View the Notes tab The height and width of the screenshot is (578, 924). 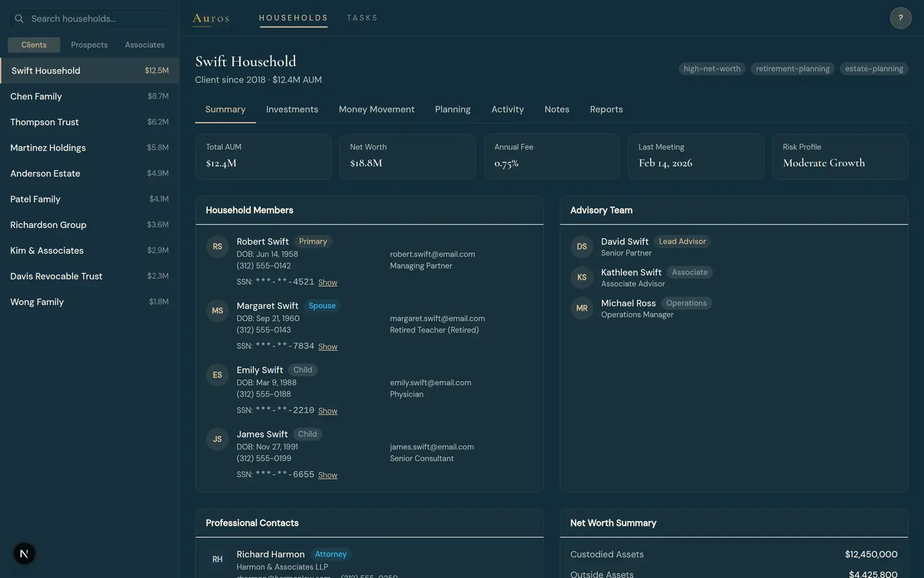click(557, 110)
